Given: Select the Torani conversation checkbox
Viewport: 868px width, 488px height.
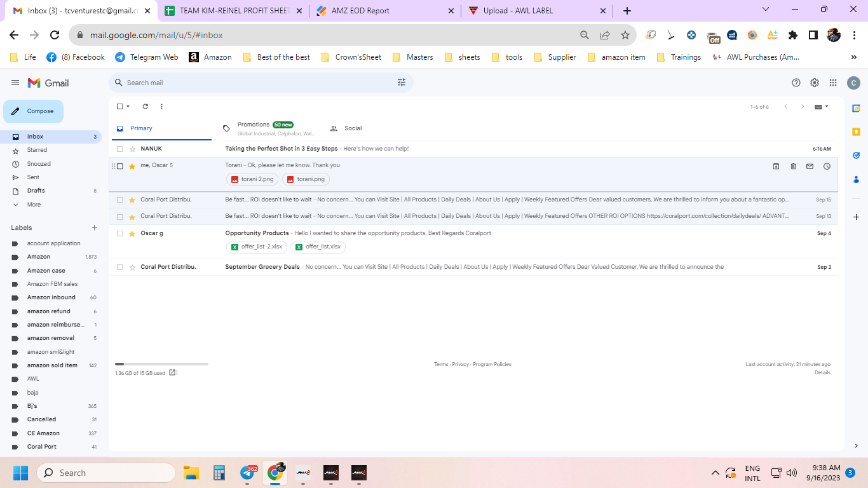Looking at the screenshot, I should [x=119, y=166].
